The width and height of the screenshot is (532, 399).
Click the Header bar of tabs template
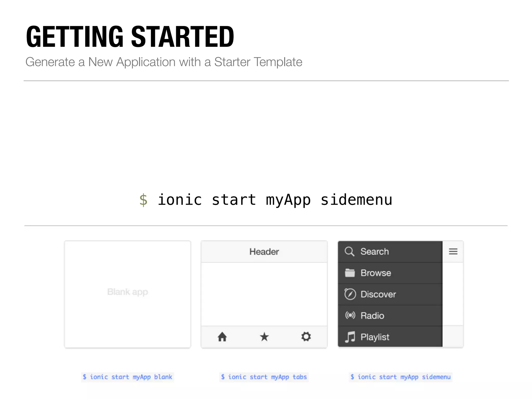(264, 251)
